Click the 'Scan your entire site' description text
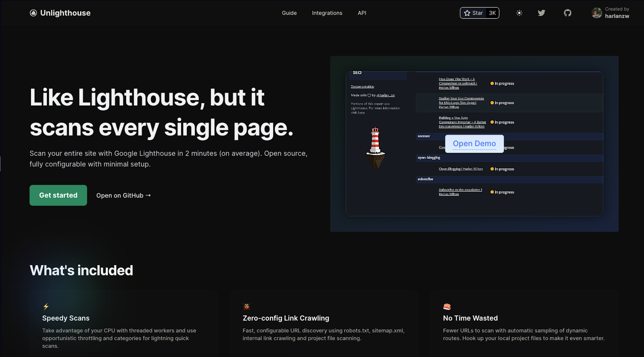This screenshot has height=357, width=644. pos(168,159)
